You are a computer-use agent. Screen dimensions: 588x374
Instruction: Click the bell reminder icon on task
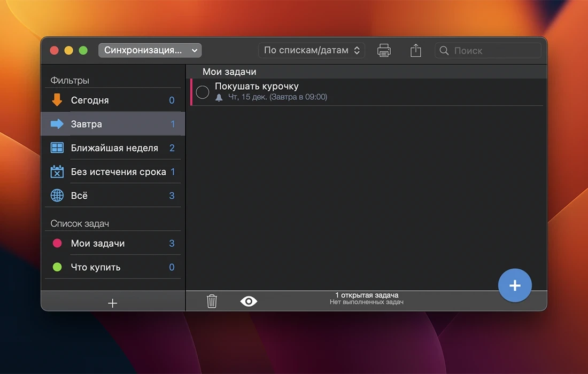[x=219, y=97]
